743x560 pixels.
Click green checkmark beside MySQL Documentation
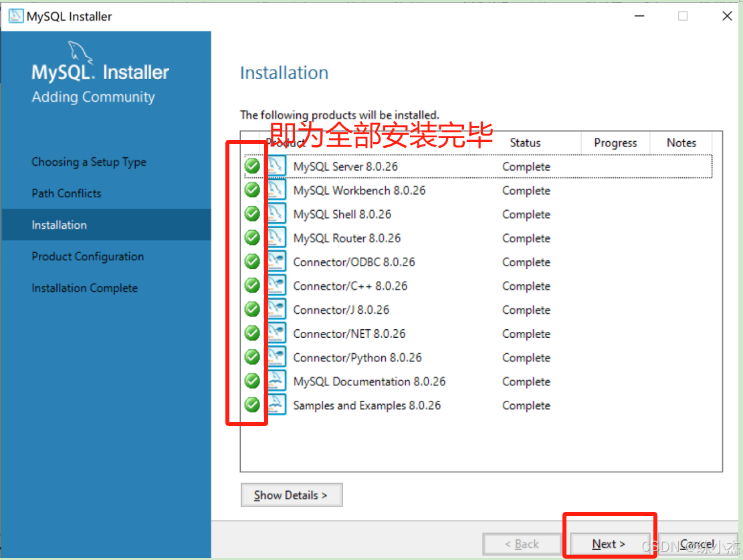(252, 381)
